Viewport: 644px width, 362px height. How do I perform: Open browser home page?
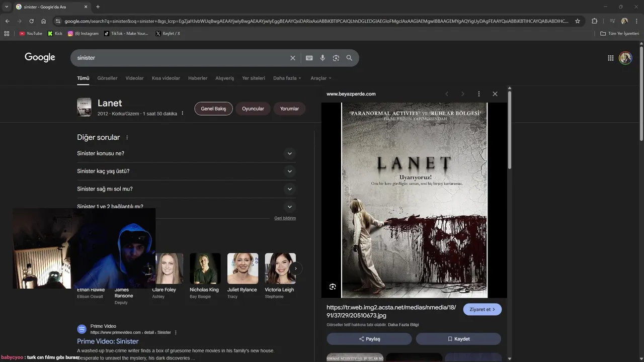[44, 21]
